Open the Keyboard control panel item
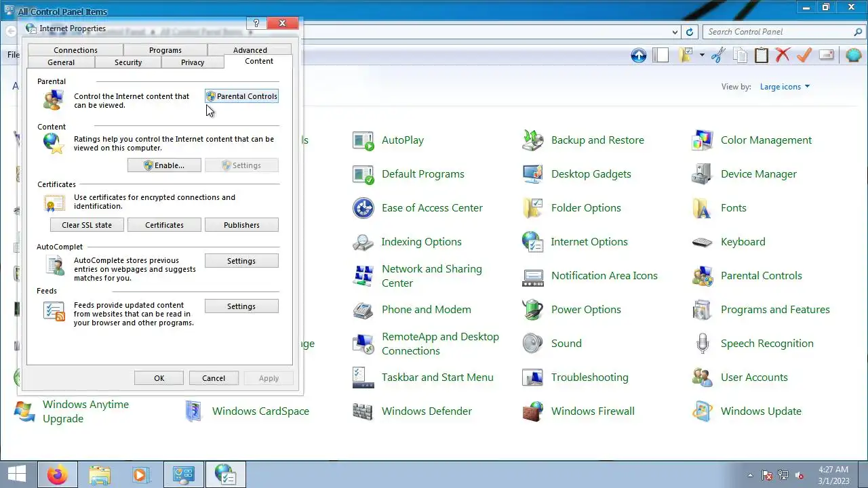Screen dimensions: 868x488 728,242
